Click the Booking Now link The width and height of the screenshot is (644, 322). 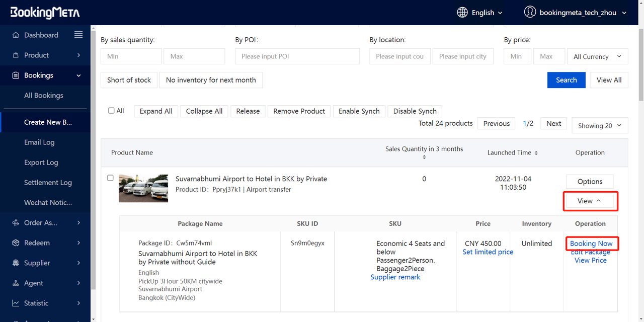click(591, 244)
